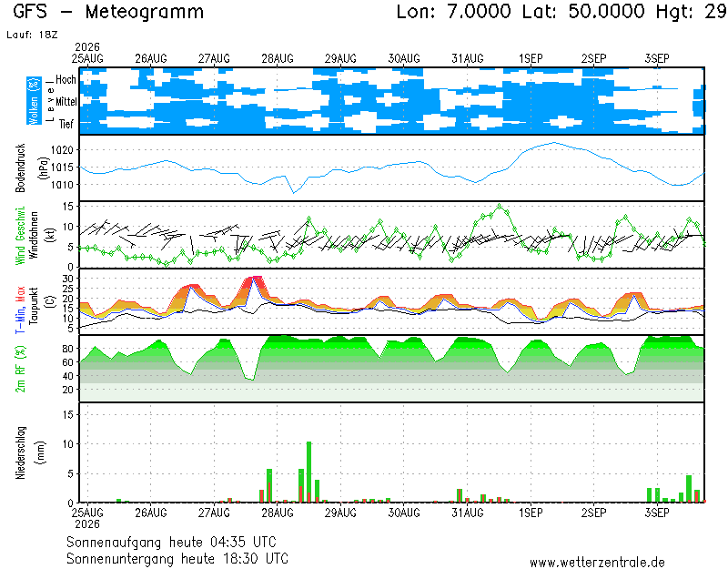
Task: Click the 3SEP date label on bottom axis
Action: pos(657,513)
